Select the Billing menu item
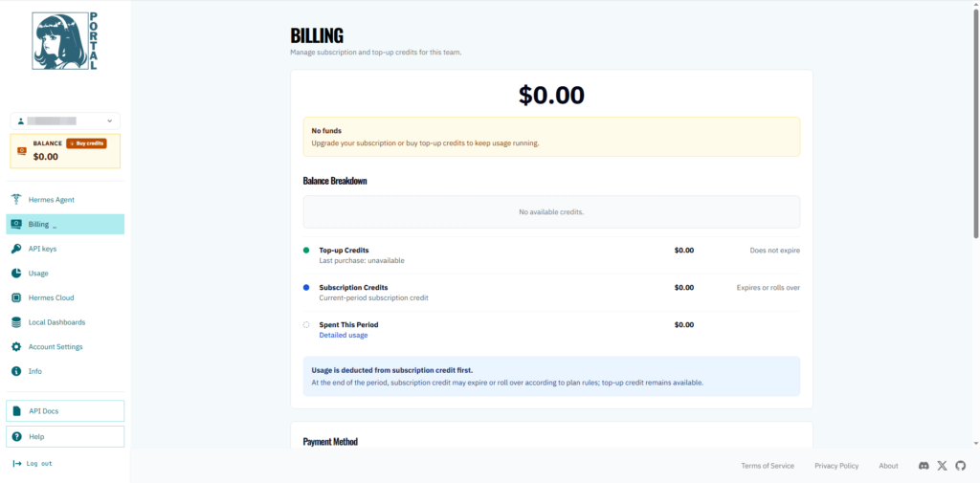The image size is (980, 483). (x=65, y=225)
